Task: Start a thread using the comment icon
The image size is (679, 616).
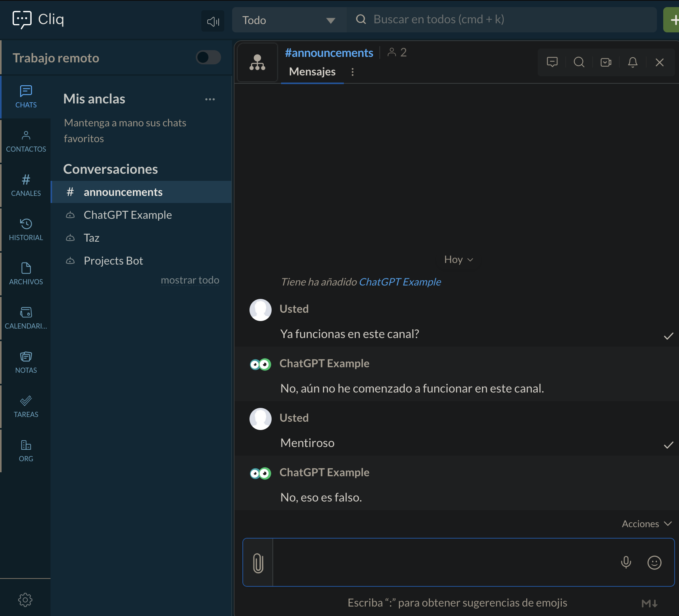Action: coord(552,62)
